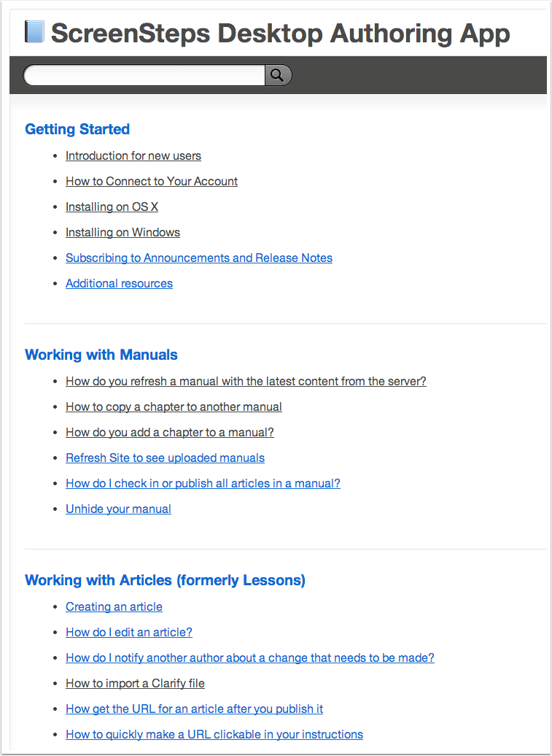Open Working with Articles section heading
This screenshot has width=552, height=756.
(x=166, y=580)
